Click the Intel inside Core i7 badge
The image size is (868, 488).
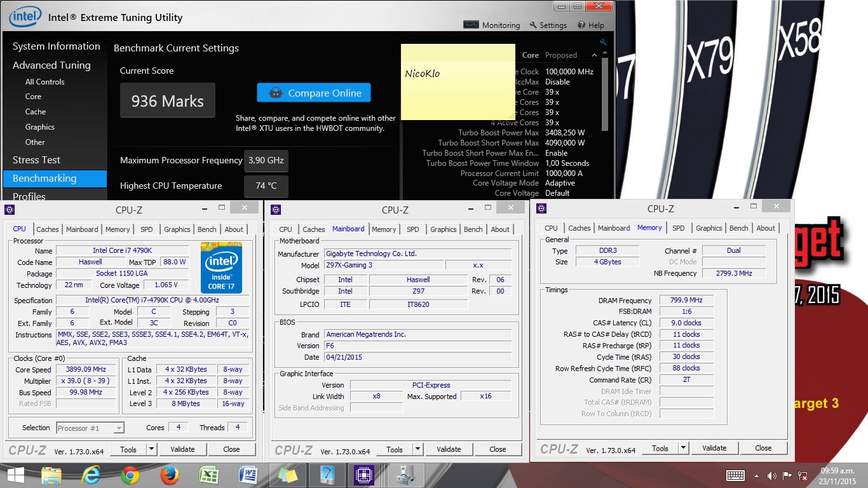point(221,267)
